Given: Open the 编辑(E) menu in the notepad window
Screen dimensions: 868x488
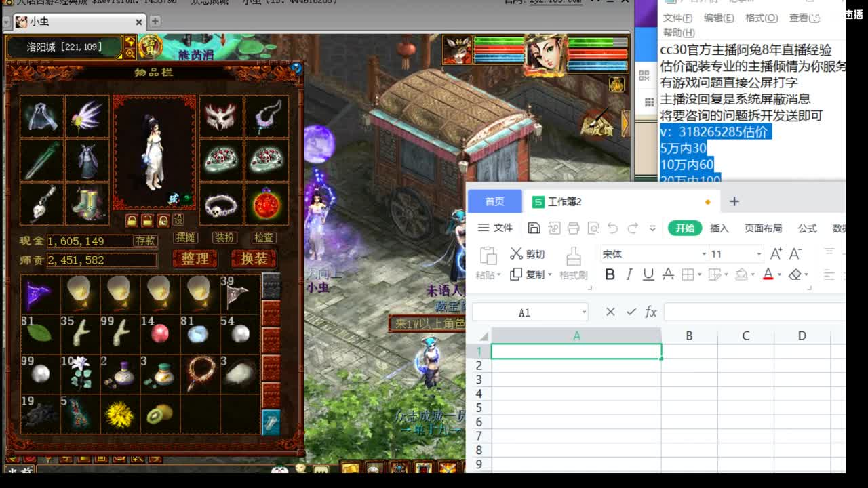Looking at the screenshot, I should [719, 18].
